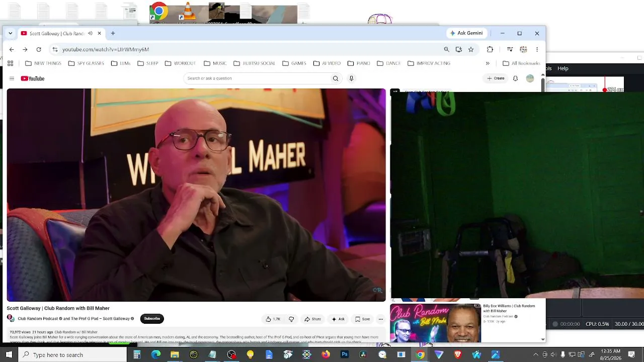644x362 pixels.
Task: Open a new tab with plus button
Action: click(x=113, y=33)
